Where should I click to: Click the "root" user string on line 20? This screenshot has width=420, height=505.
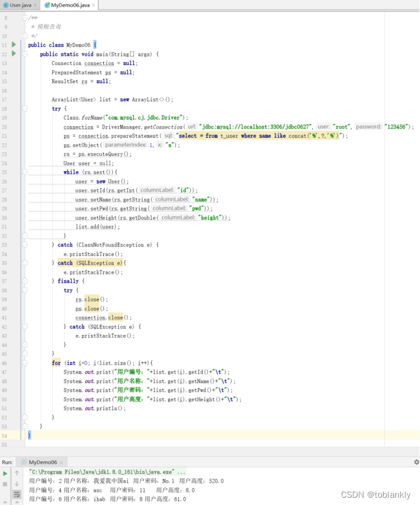point(342,127)
